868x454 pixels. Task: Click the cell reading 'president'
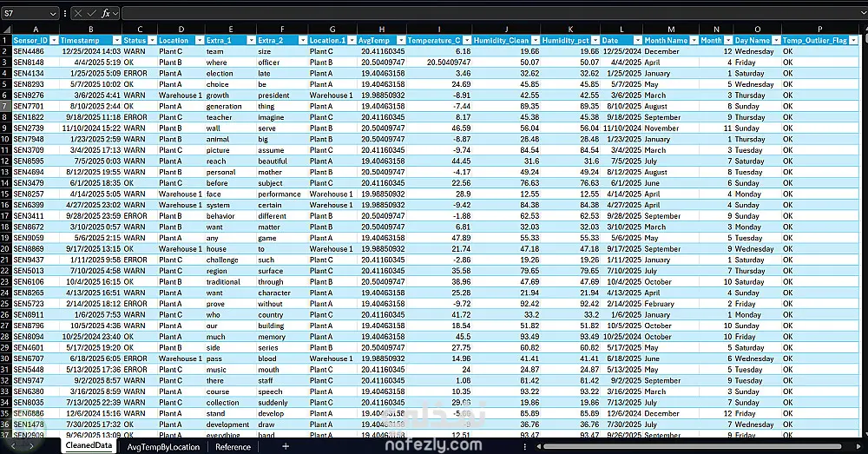(x=282, y=95)
